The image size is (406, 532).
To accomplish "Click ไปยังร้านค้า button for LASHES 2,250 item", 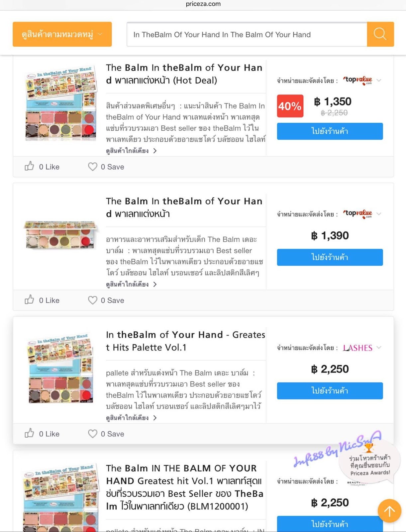I will (330, 391).
